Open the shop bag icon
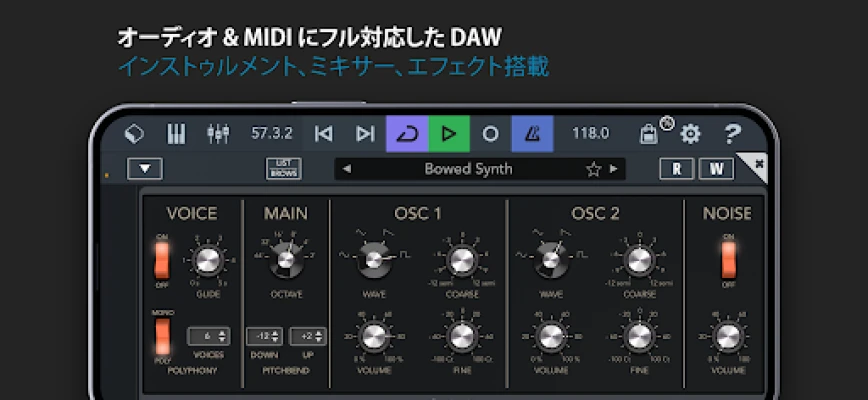Screen dimensions: 868x400 tap(651, 133)
